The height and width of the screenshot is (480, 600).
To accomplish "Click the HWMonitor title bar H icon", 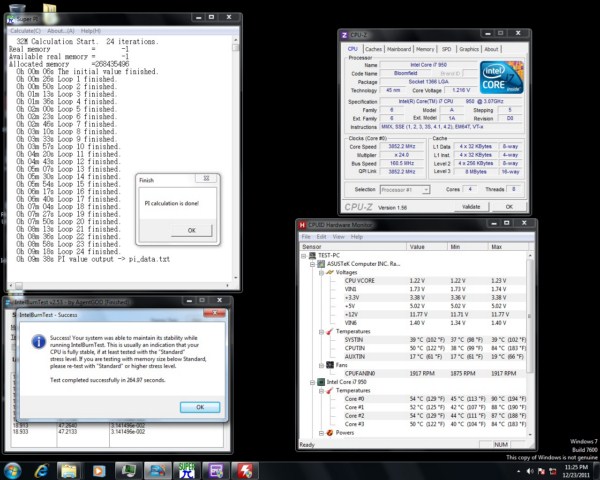I will pyautogui.click(x=302, y=225).
